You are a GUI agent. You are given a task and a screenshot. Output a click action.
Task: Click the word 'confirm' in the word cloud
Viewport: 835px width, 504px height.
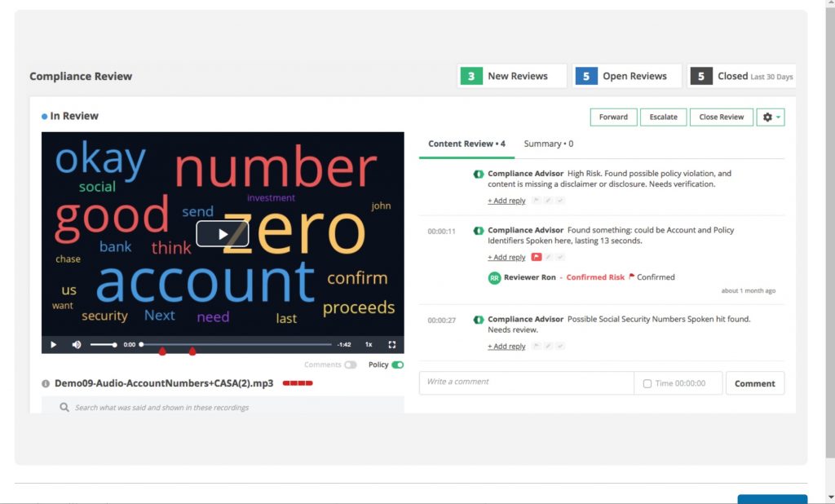[x=357, y=278]
